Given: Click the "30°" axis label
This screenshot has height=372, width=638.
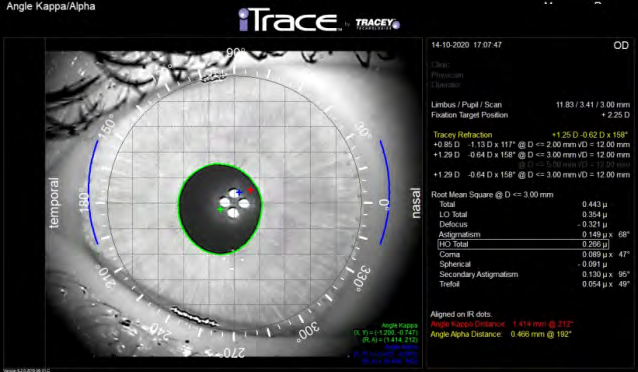Looking at the screenshot, I should [362, 129].
